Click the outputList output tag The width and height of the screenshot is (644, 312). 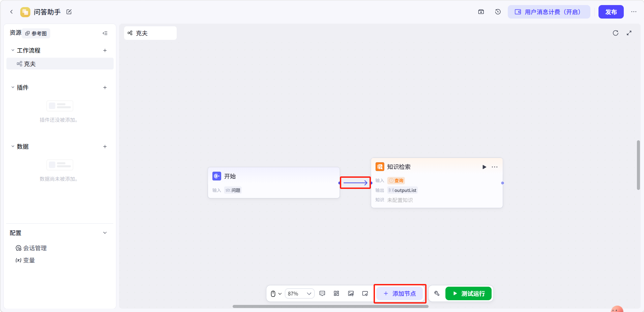point(403,190)
